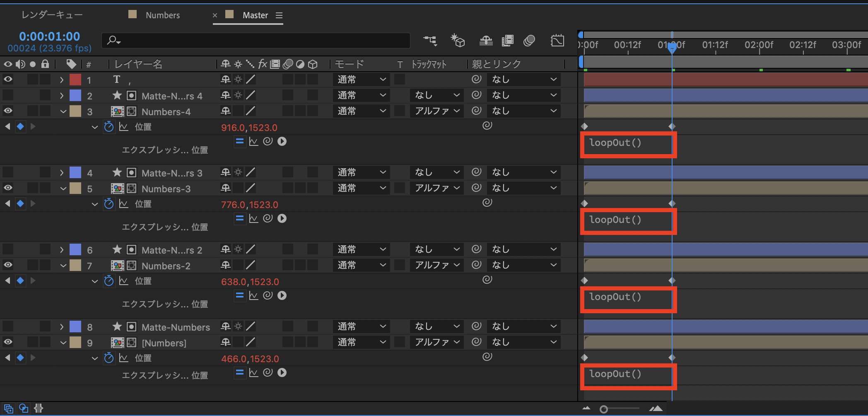Click the position stopwatch for Numbers-2

point(109,281)
